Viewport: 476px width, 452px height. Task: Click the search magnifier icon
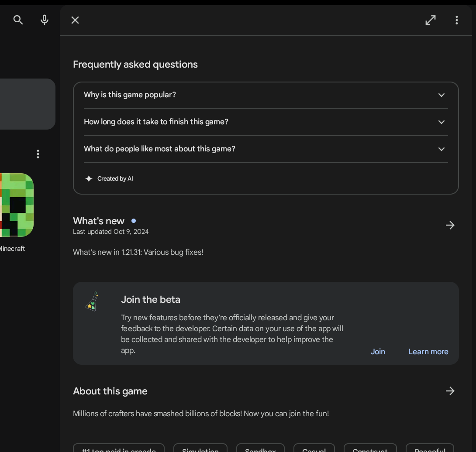[x=18, y=20]
